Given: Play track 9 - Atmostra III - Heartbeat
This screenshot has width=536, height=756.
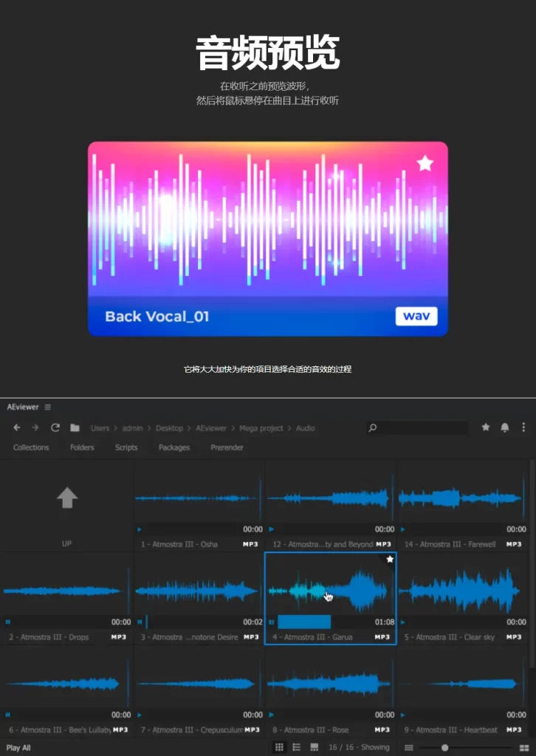Looking at the screenshot, I should 403,715.
